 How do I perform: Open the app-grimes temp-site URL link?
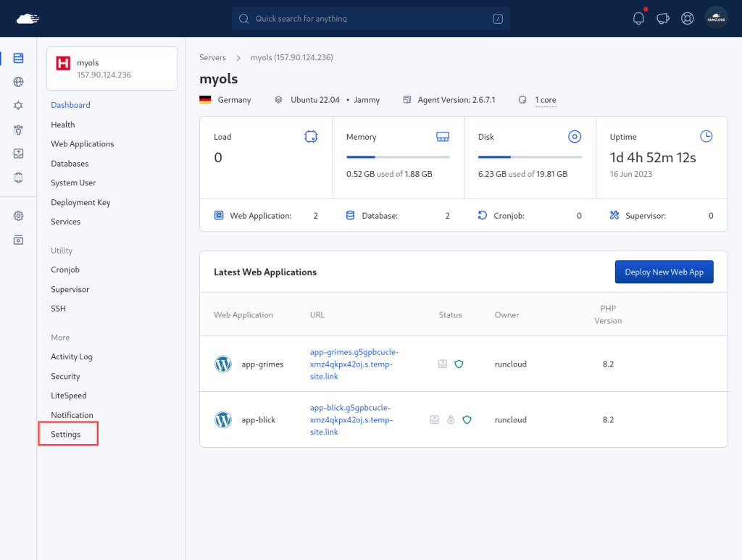[354, 364]
